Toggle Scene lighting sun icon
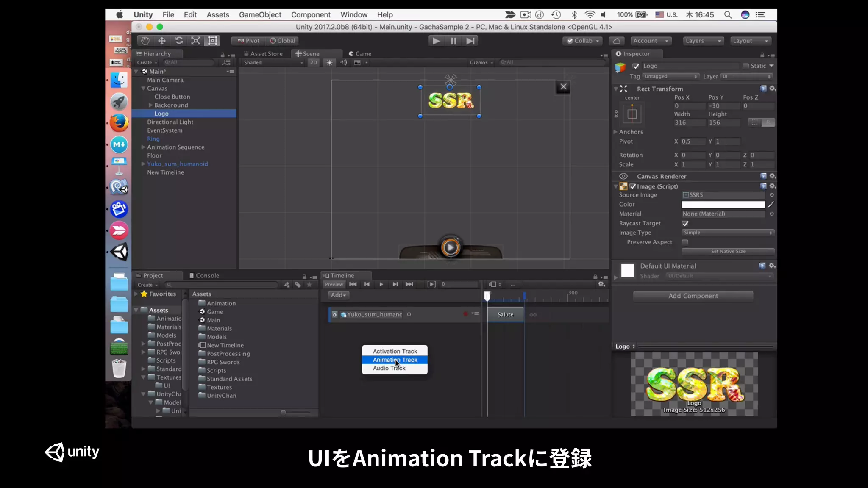Viewport: 868px width, 488px height. coord(329,62)
